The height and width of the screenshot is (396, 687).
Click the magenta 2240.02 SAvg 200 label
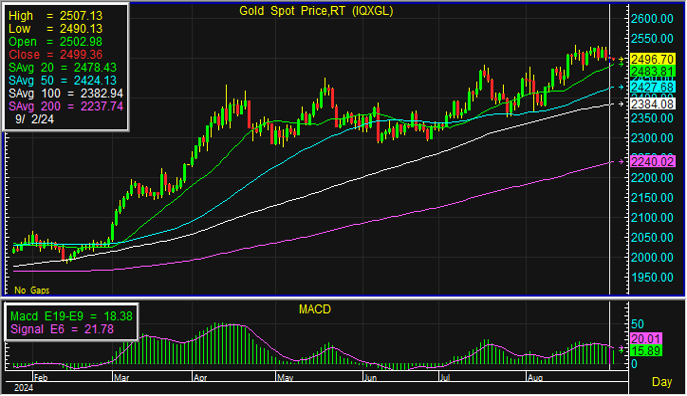click(x=652, y=162)
